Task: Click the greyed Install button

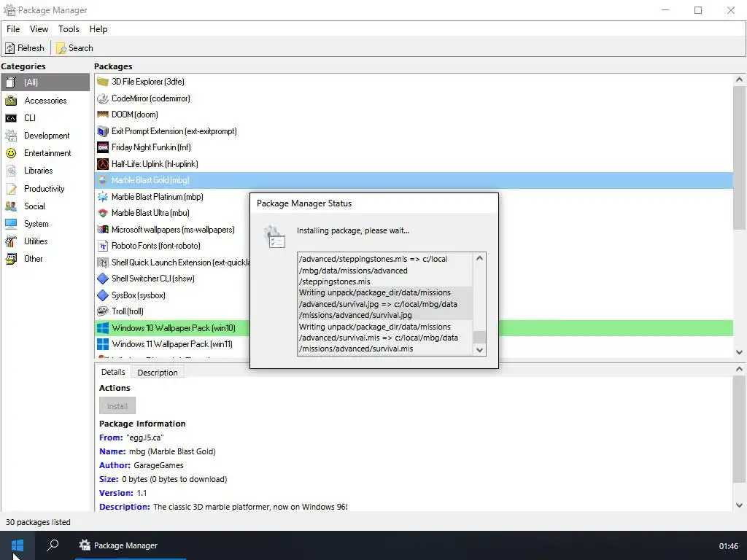Action: (117, 406)
